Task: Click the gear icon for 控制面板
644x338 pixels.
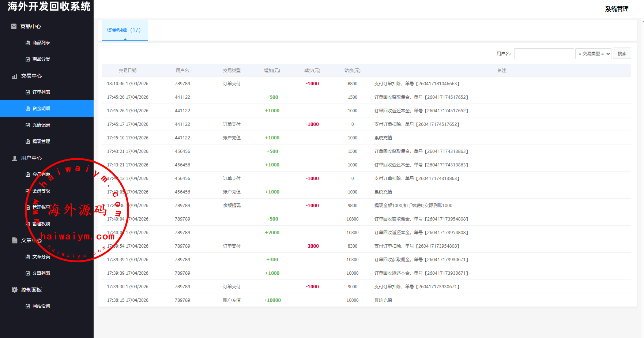Action: pos(15,290)
